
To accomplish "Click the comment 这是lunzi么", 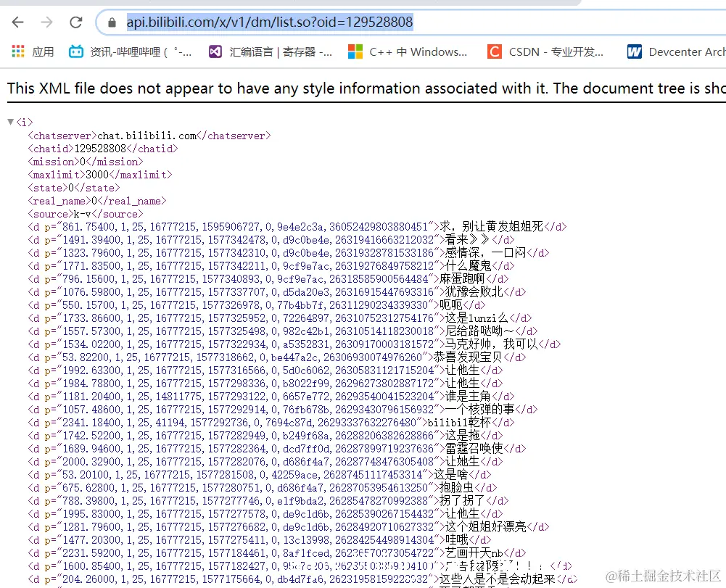I will coord(477,318).
